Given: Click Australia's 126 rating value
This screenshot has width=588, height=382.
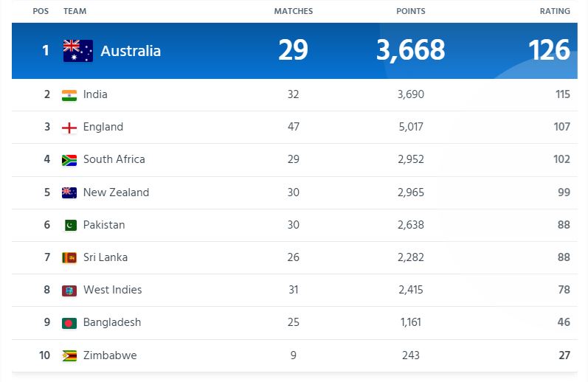Looking at the screenshot, I should click(x=549, y=50).
